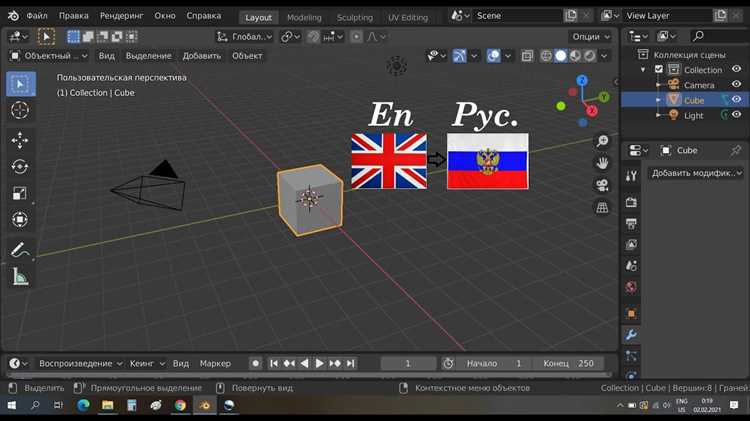The width and height of the screenshot is (750, 421).
Task: Open the Добавить menu in the viewport
Action: 201,56
